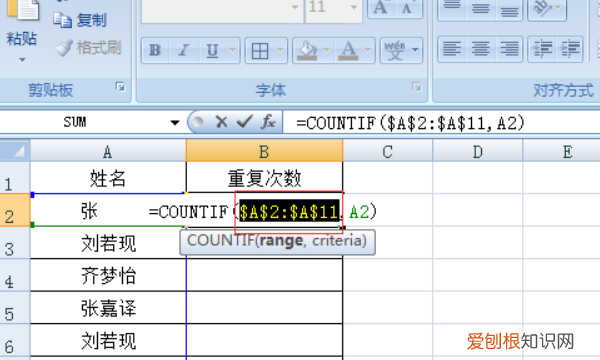Select column A header
The width and height of the screenshot is (600, 360).
pos(108,151)
